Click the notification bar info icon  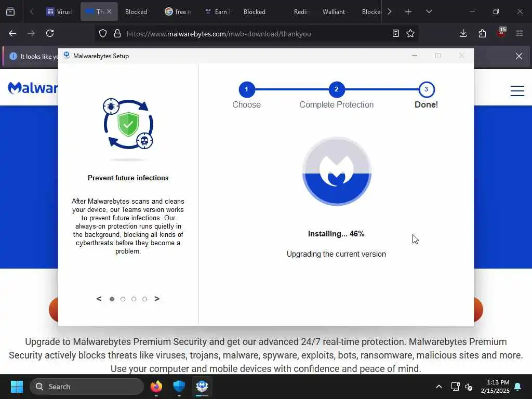[x=13, y=56]
